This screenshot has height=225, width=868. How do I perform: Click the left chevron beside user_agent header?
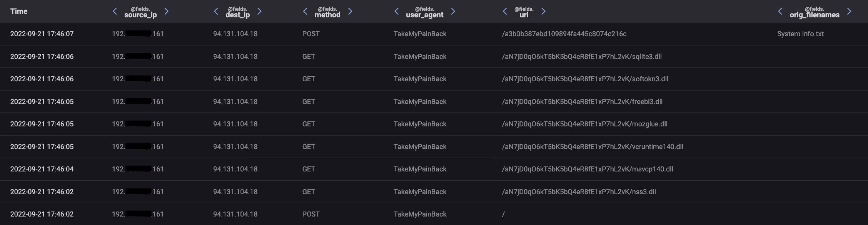click(x=396, y=12)
